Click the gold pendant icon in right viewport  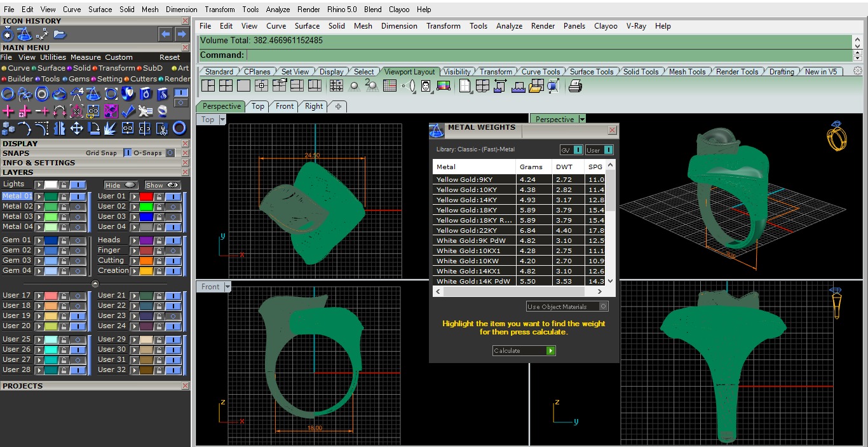pyautogui.click(x=837, y=304)
